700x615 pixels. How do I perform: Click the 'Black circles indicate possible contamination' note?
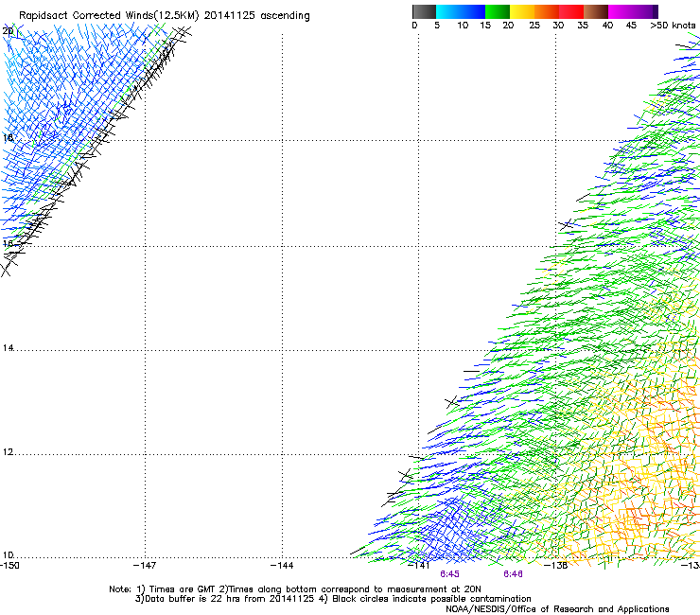(x=431, y=599)
